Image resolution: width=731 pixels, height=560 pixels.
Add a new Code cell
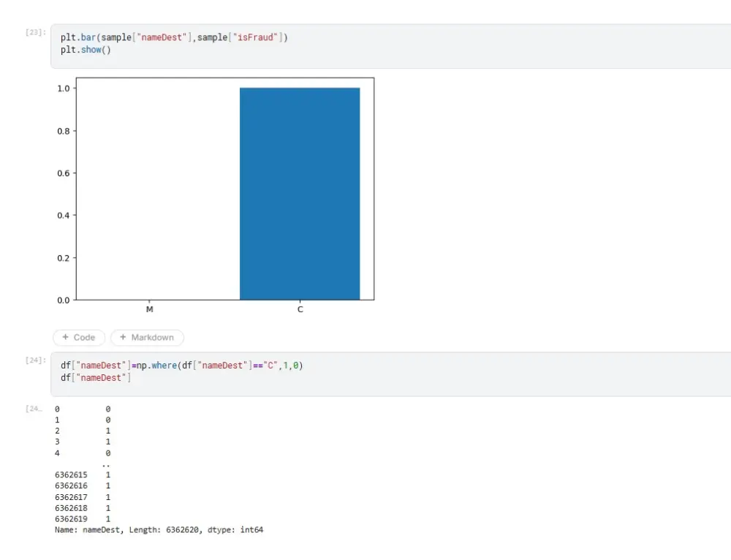click(79, 337)
